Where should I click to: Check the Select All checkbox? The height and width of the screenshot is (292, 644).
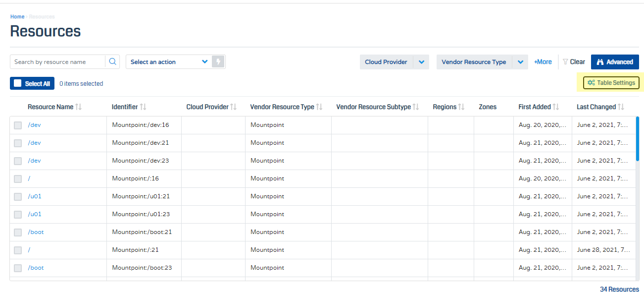(x=18, y=84)
